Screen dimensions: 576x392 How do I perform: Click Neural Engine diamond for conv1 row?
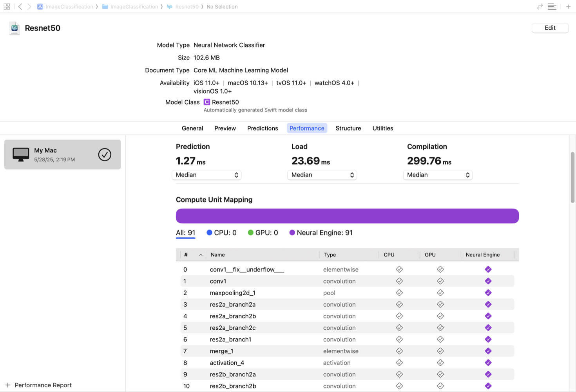tap(488, 281)
